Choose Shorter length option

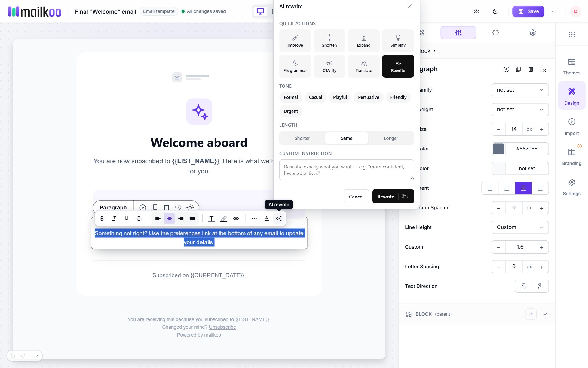tap(302, 138)
